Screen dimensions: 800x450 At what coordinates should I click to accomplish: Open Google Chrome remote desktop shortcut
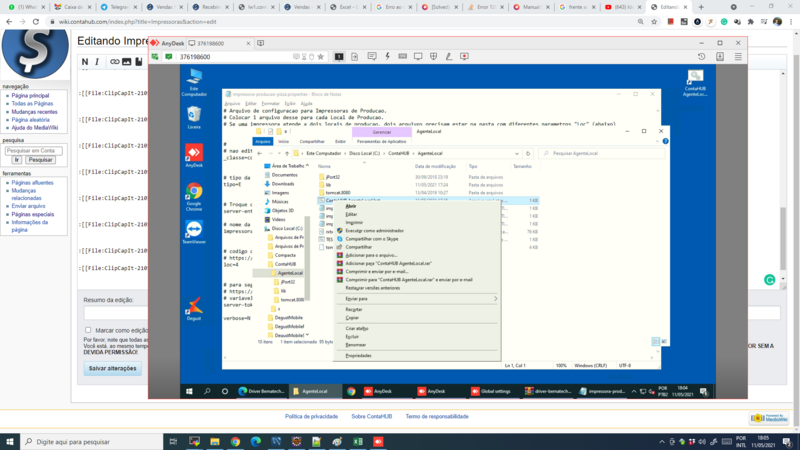[194, 197]
